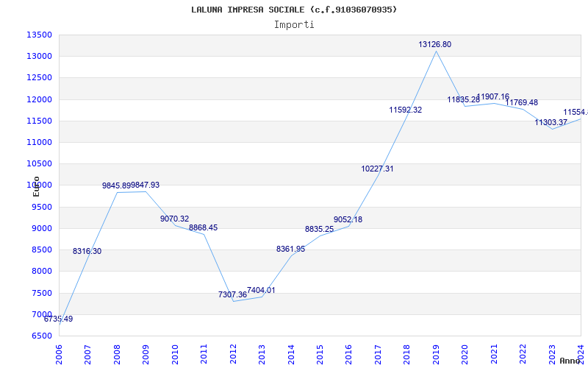
Task: Click the x-axis year 2007
Action: 87,355
